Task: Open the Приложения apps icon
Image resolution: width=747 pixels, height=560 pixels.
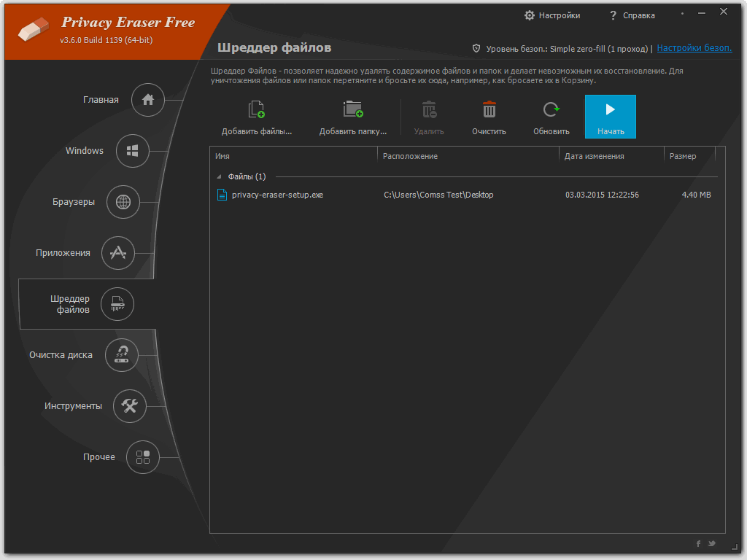Action: (x=118, y=253)
